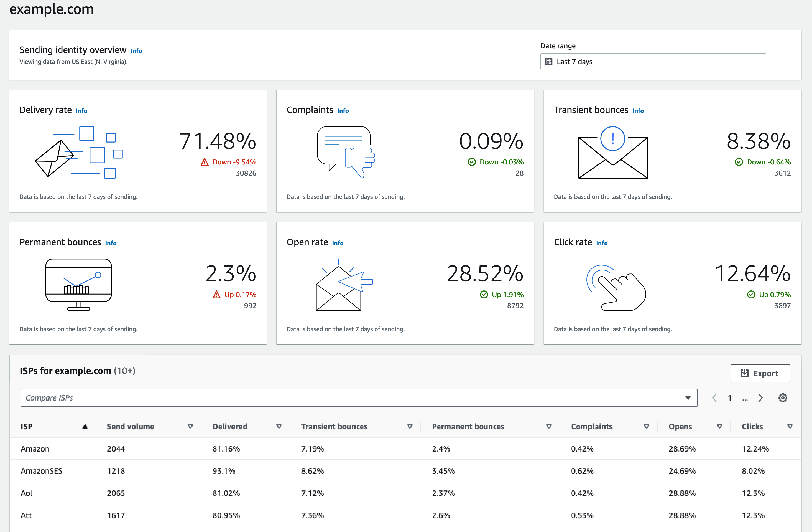This screenshot has height=532, width=812.
Task: Open Info next to Click rate
Action: point(602,243)
